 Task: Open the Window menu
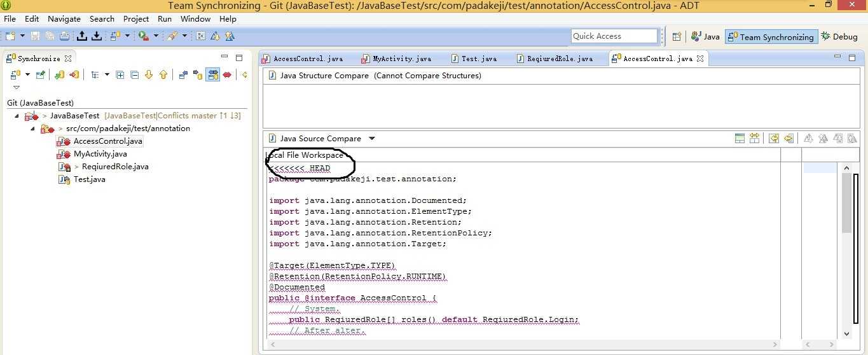coord(196,18)
